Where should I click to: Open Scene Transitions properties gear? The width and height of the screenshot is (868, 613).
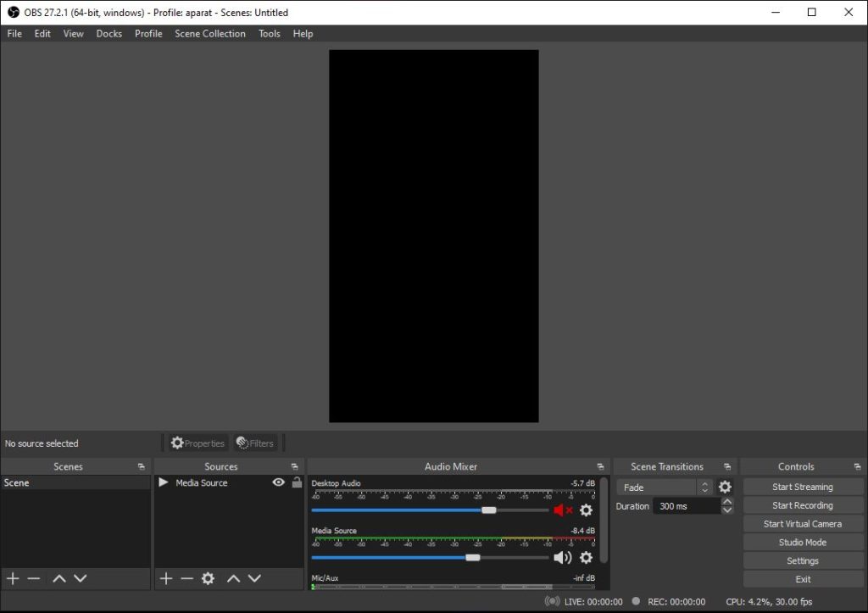click(x=725, y=488)
